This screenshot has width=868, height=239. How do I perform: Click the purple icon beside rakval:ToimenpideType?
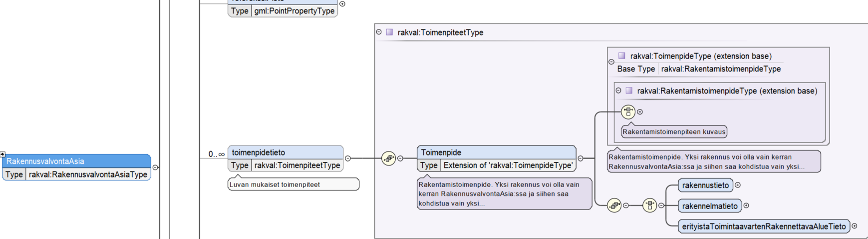point(622,56)
